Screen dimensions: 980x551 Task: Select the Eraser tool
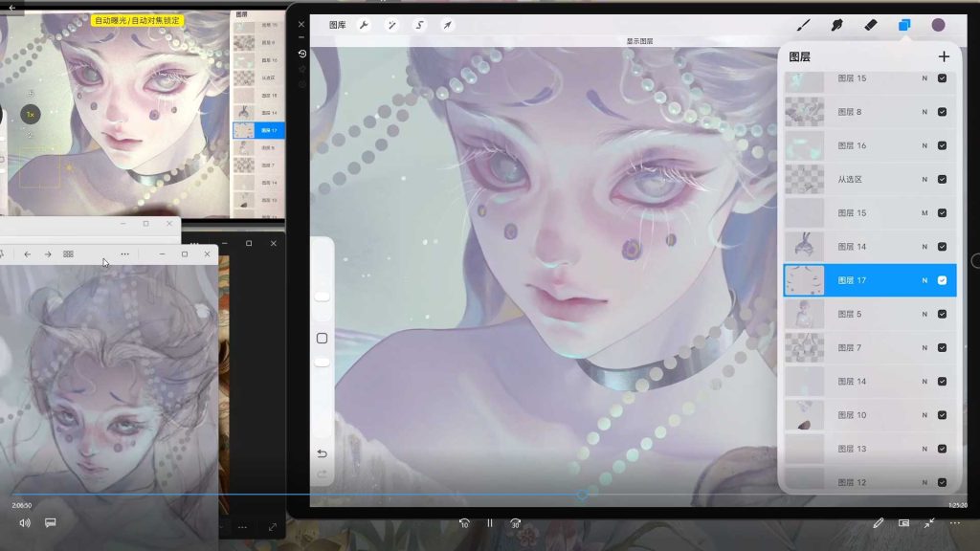click(871, 25)
